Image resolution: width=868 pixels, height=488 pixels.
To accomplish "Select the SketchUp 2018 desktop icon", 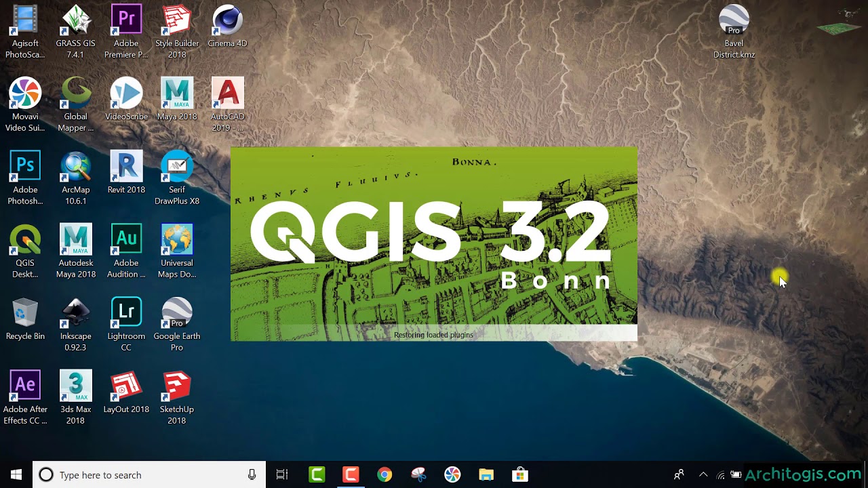I will click(x=177, y=397).
